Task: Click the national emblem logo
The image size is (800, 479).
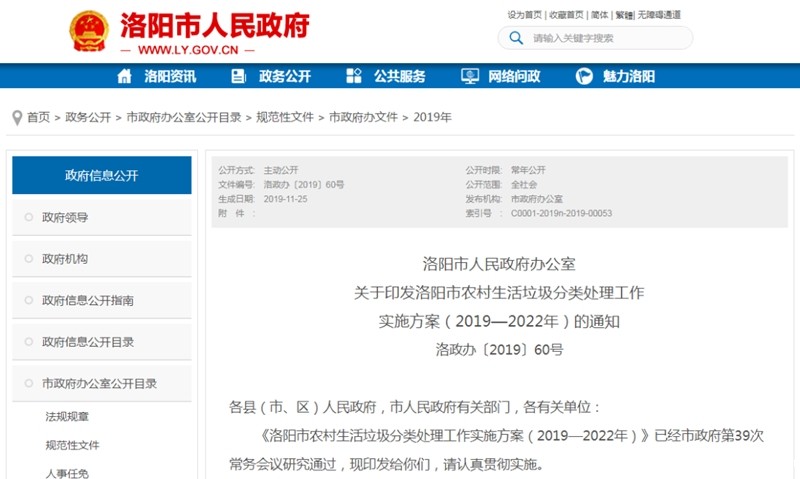Action: [89, 31]
